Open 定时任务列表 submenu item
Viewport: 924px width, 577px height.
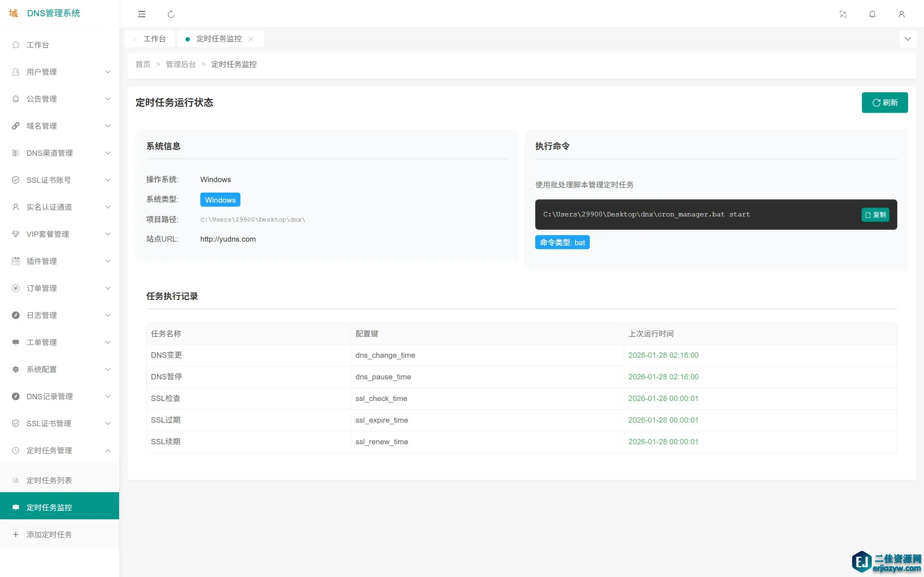tap(49, 480)
